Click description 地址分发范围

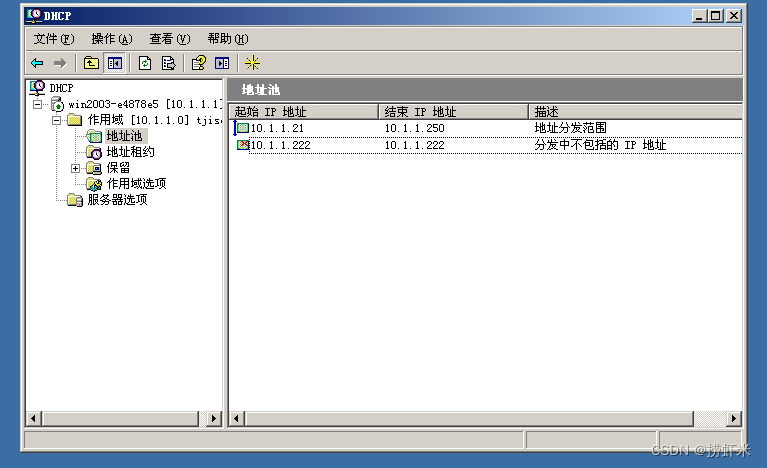(x=570, y=128)
